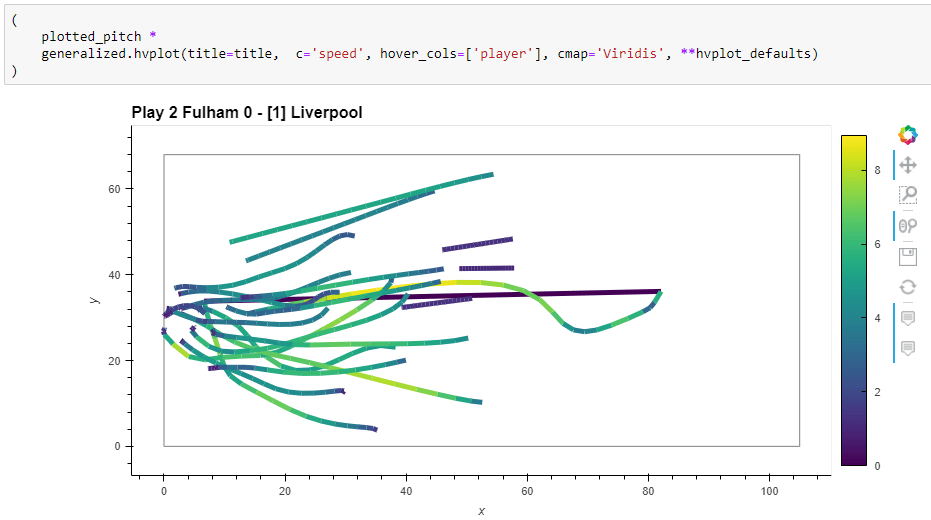
Task: Click the 8 tick label on color bar
Action: coord(876,171)
